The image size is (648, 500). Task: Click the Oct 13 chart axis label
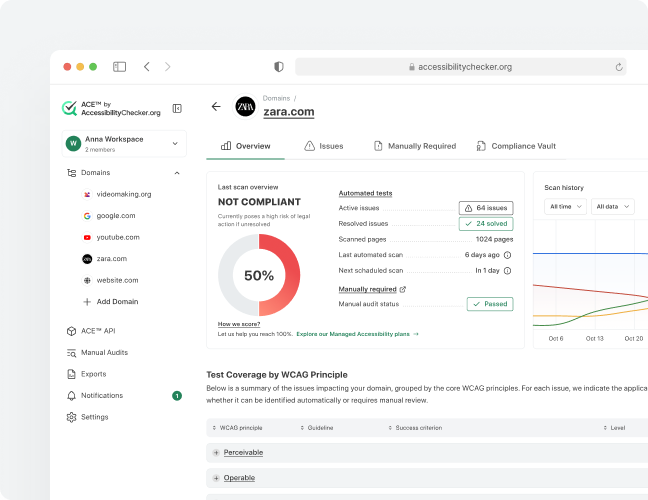click(594, 338)
